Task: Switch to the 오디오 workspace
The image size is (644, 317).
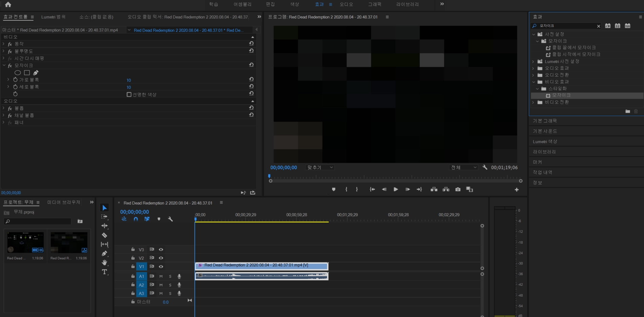Action: (346, 4)
